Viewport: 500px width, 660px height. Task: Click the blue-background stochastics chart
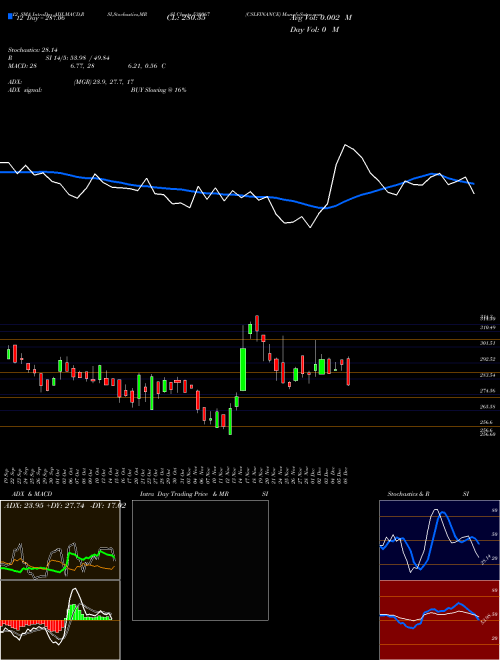coord(439,540)
